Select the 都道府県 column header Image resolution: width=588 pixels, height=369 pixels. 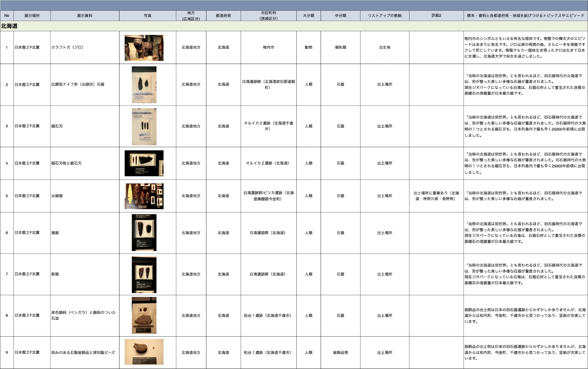[223, 16]
